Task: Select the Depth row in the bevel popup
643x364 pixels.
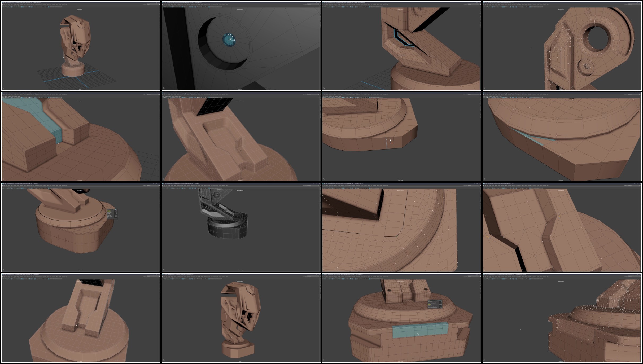Action: [x=112, y=214]
